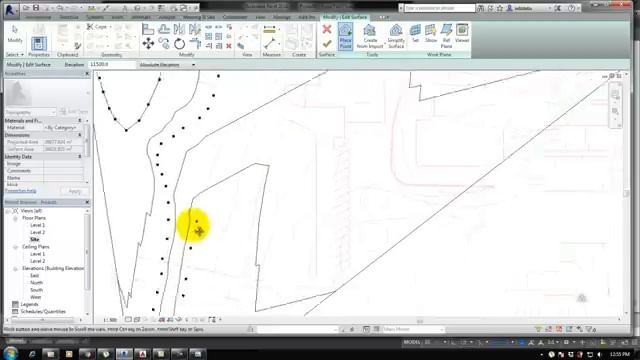Click the Aligned Dimension measure icon
The width and height of the screenshot is (640, 360).
click(269, 29)
